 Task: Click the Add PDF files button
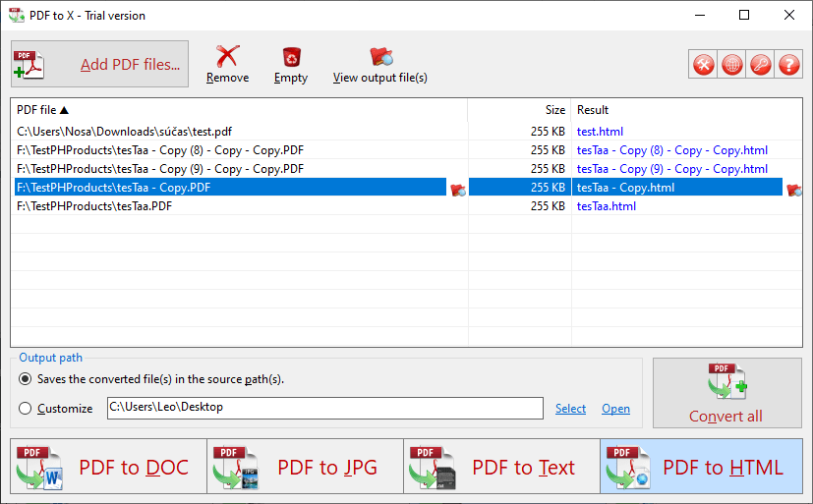point(99,64)
